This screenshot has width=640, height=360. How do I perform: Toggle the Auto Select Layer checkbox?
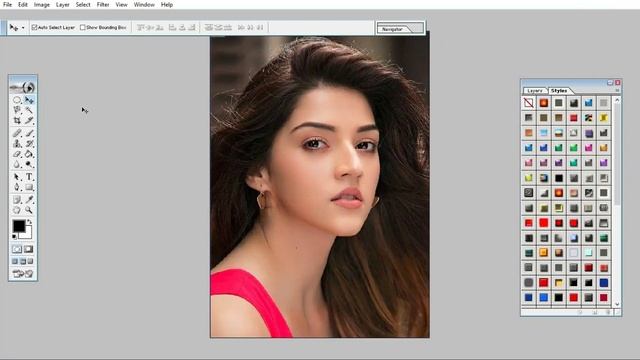35,27
